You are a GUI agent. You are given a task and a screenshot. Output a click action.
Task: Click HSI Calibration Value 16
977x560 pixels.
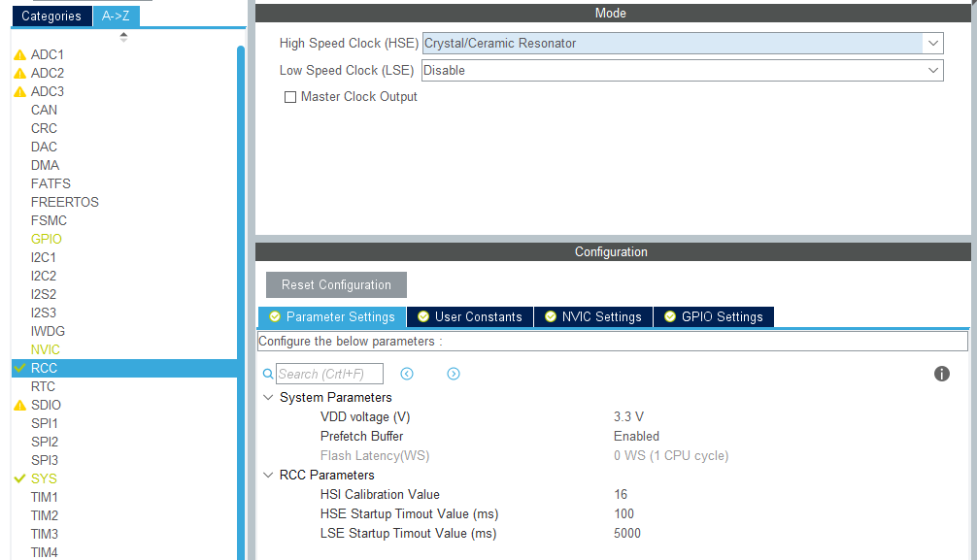620,495
